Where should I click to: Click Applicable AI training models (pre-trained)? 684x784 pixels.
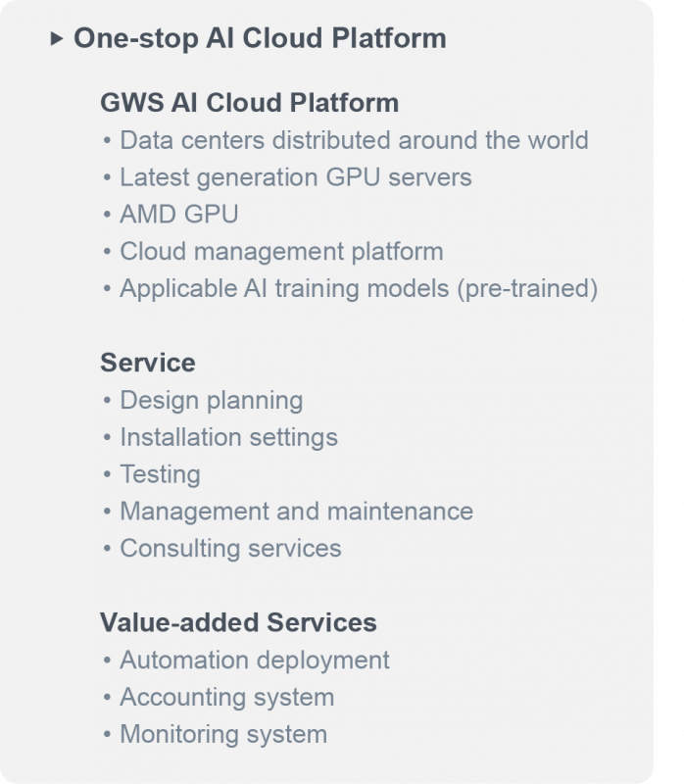click(359, 288)
